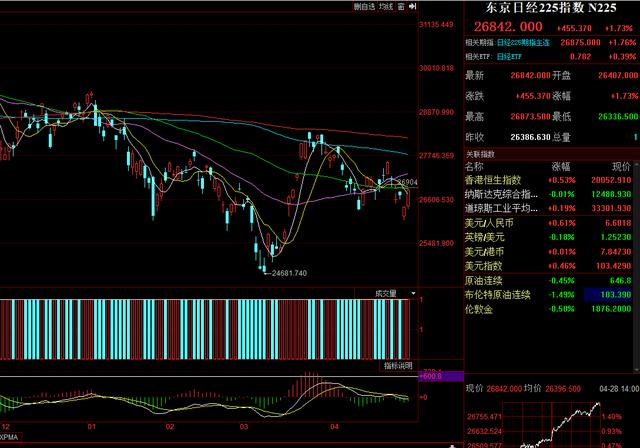Click the 04 month marker on time axis

pos(334,427)
